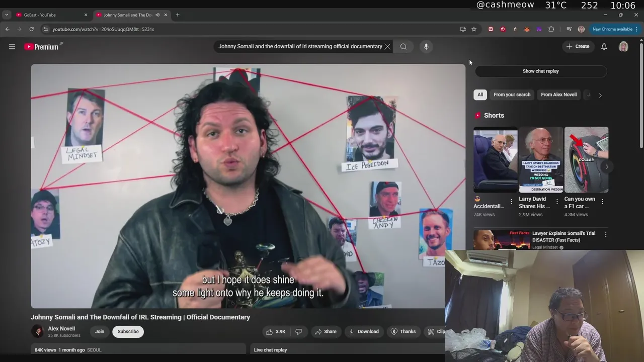Open YouTube account avatar menu

623,47
